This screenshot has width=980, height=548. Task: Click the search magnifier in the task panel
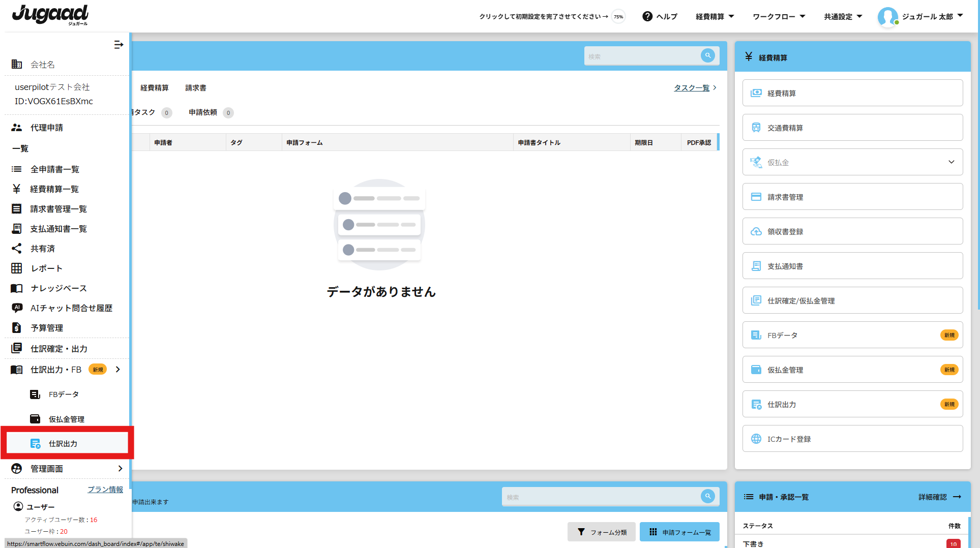[707, 55]
